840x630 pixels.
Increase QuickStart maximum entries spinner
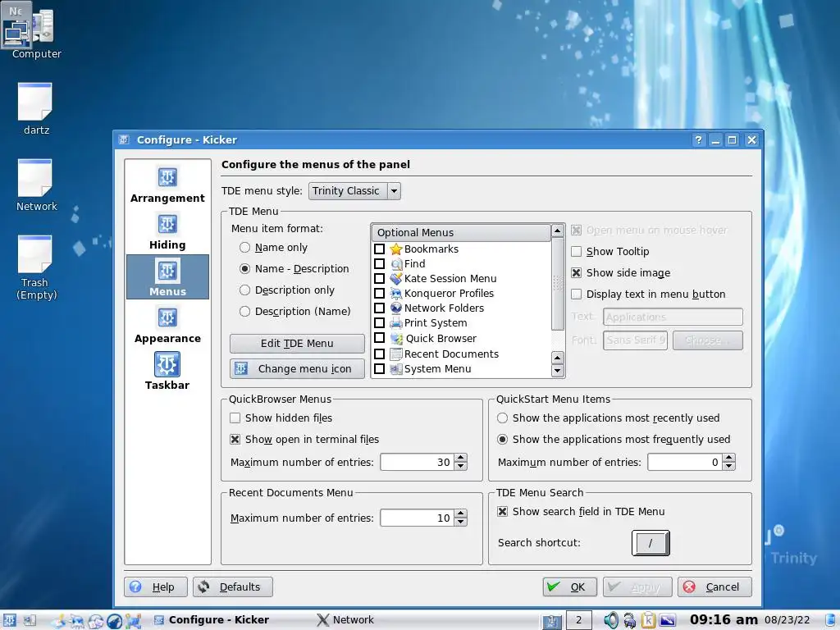pos(728,458)
